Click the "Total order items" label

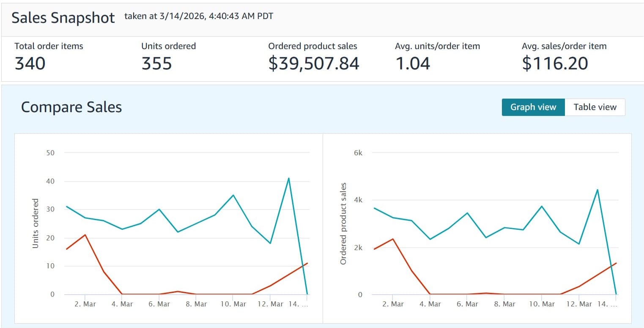[x=49, y=46]
